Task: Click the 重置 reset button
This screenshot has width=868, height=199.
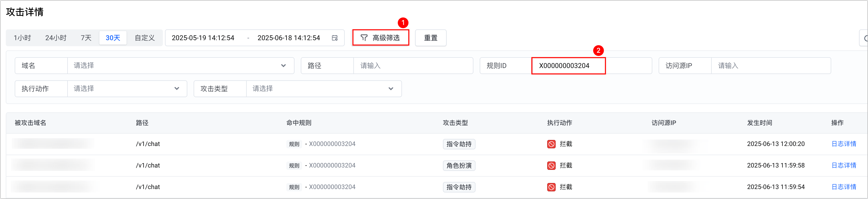Action: [x=430, y=38]
